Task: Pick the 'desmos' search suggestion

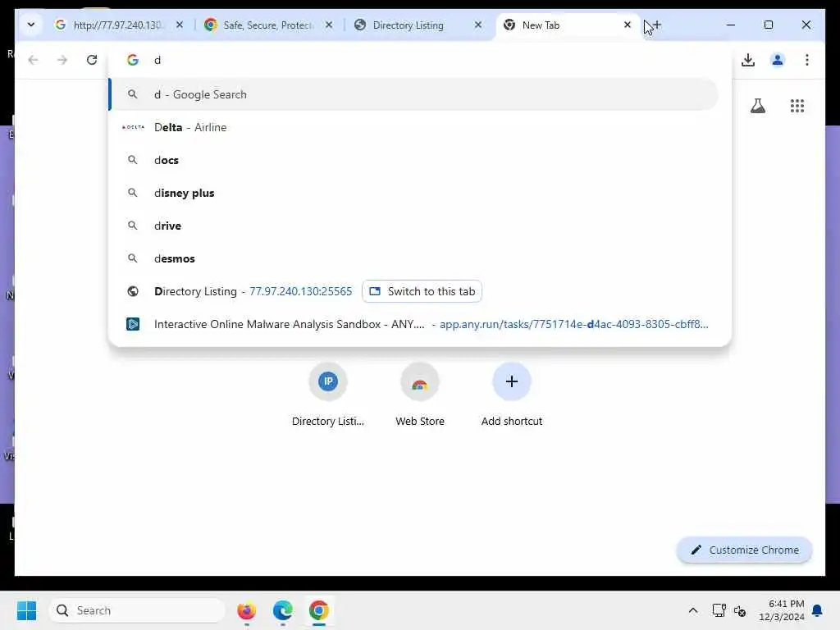Action: coord(413,258)
